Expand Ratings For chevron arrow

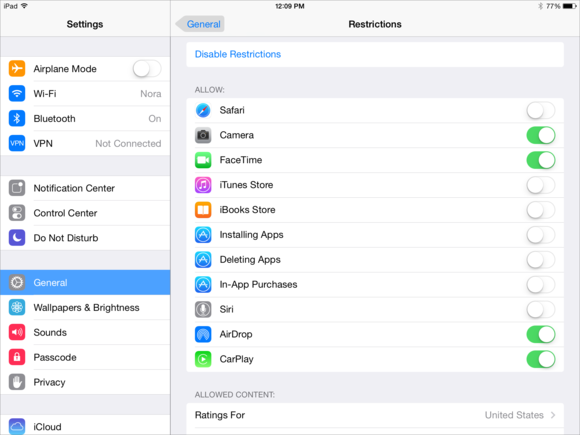553,415
